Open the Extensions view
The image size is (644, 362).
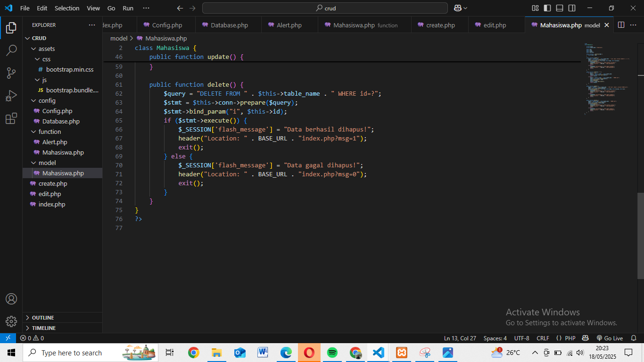pyautogui.click(x=11, y=118)
